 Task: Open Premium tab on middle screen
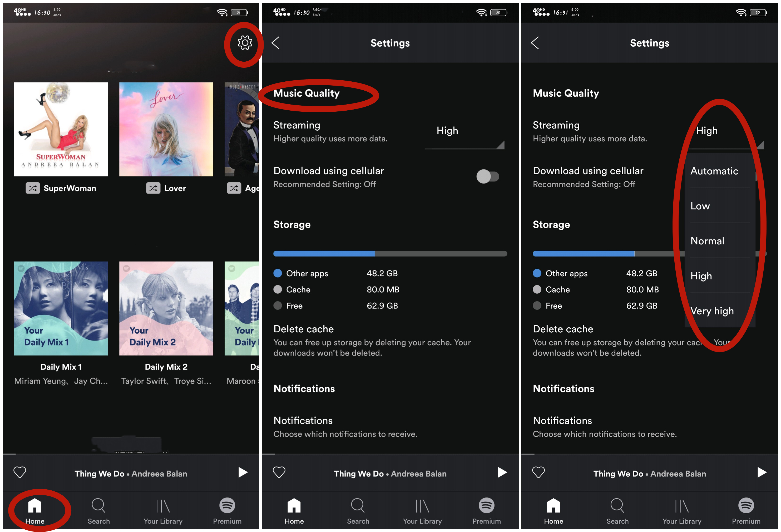click(x=487, y=511)
